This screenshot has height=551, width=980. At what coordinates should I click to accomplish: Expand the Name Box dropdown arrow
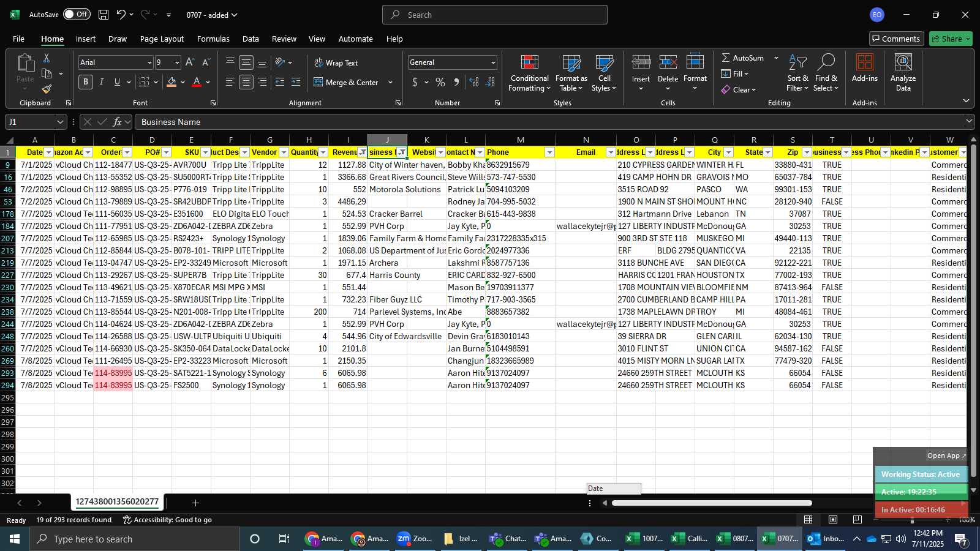60,122
